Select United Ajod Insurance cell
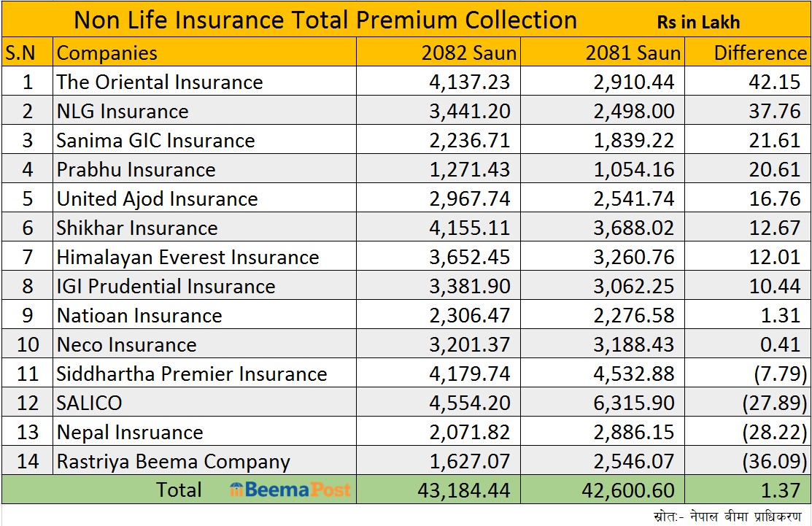The width and height of the screenshot is (812, 526). [x=158, y=199]
